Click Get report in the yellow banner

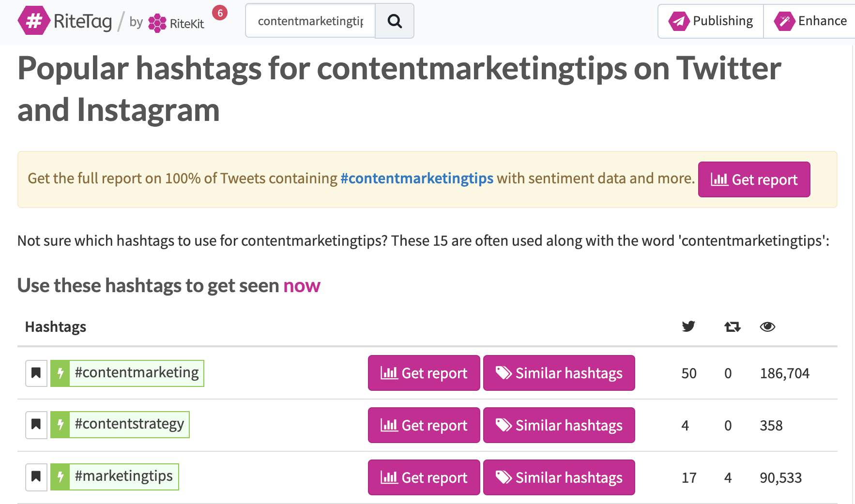[753, 179]
